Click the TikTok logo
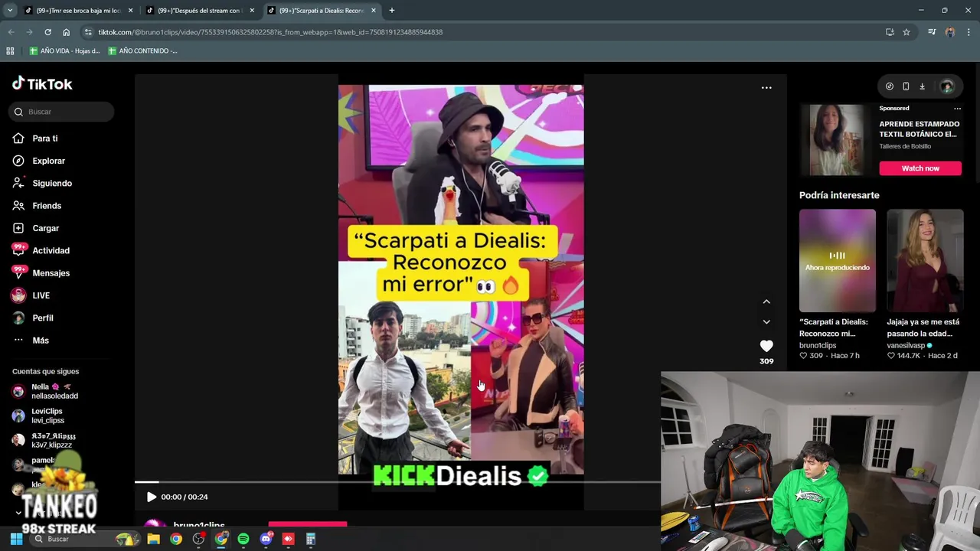 pyautogui.click(x=42, y=84)
